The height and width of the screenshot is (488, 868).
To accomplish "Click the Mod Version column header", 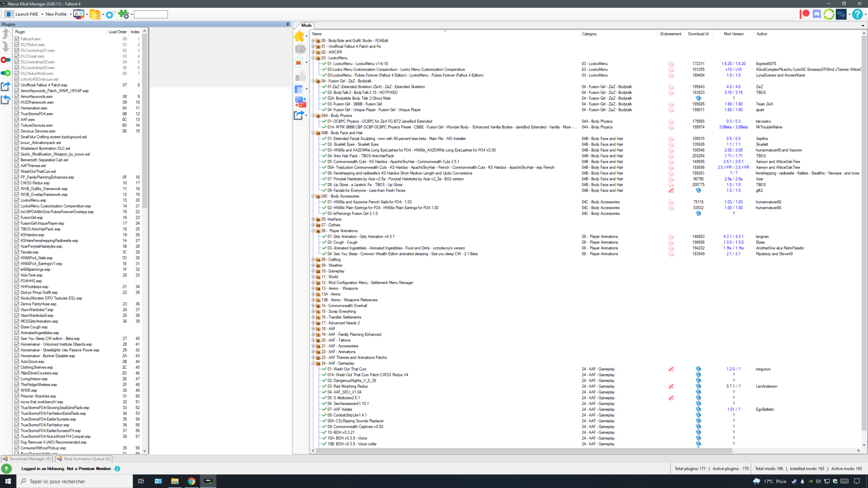I will tap(733, 34).
